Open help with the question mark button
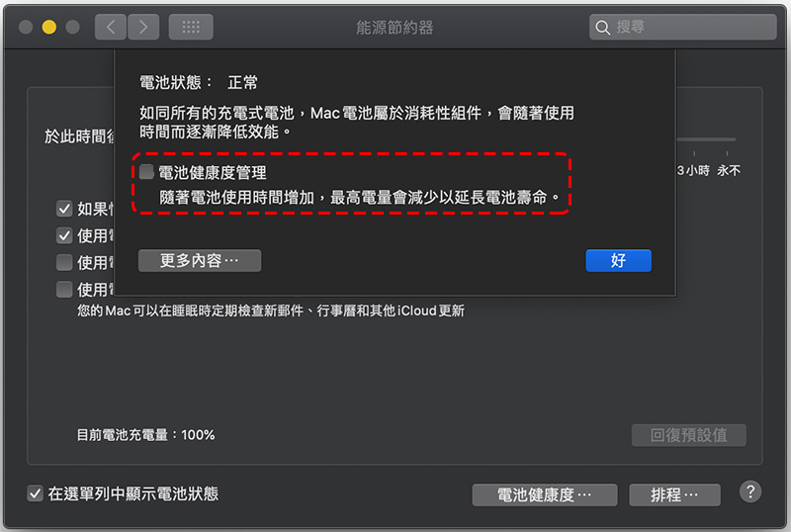The image size is (791, 532). pyautogui.click(x=750, y=491)
